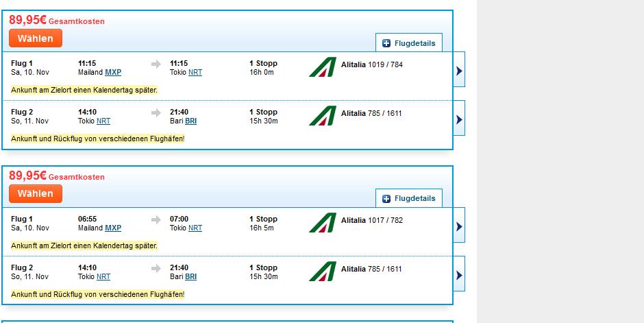Expand the right arrow for the second offer's Flug 2

(x=459, y=274)
